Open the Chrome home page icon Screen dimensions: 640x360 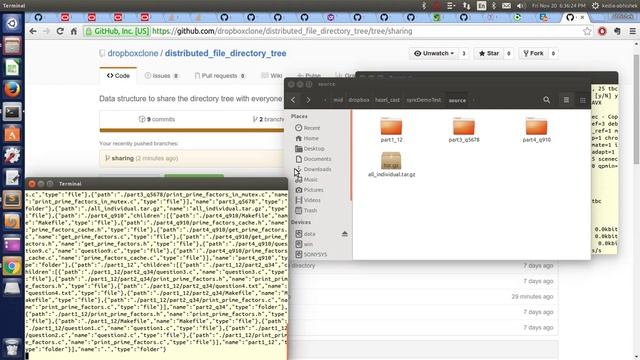point(74,31)
